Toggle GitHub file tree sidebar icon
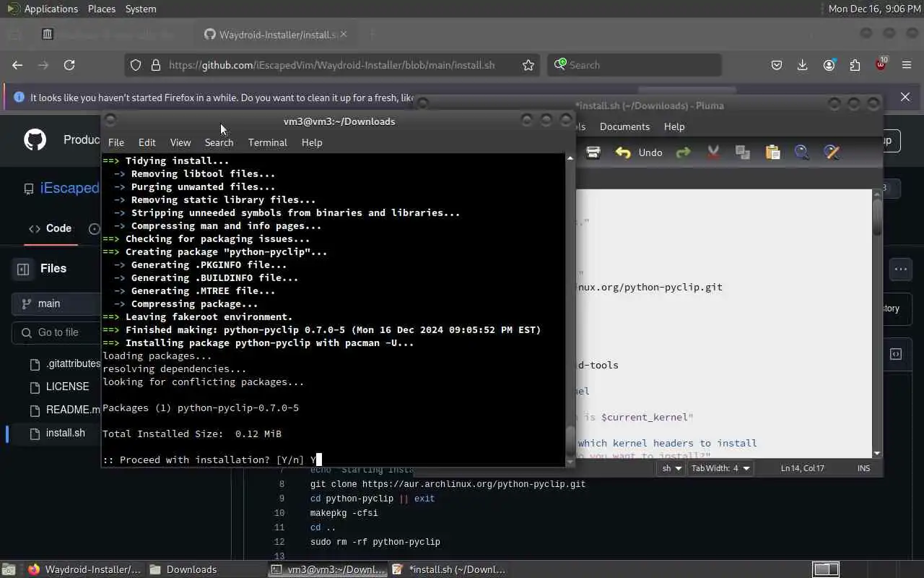The width and height of the screenshot is (924, 578). coord(23,269)
